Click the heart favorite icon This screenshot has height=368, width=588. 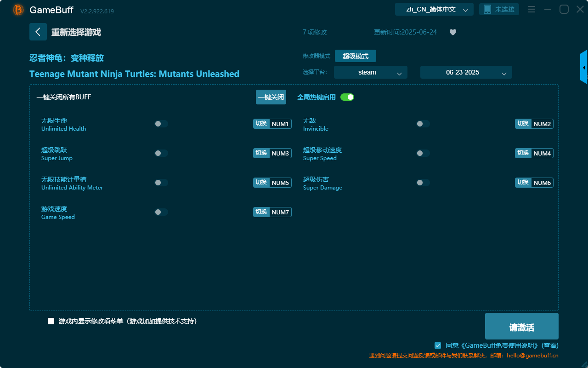point(452,32)
